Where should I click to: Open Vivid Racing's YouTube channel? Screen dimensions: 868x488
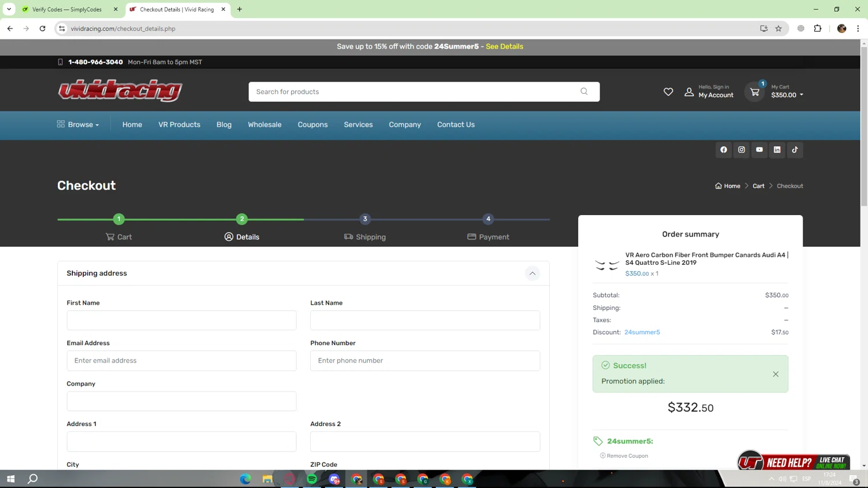click(x=760, y=150)
